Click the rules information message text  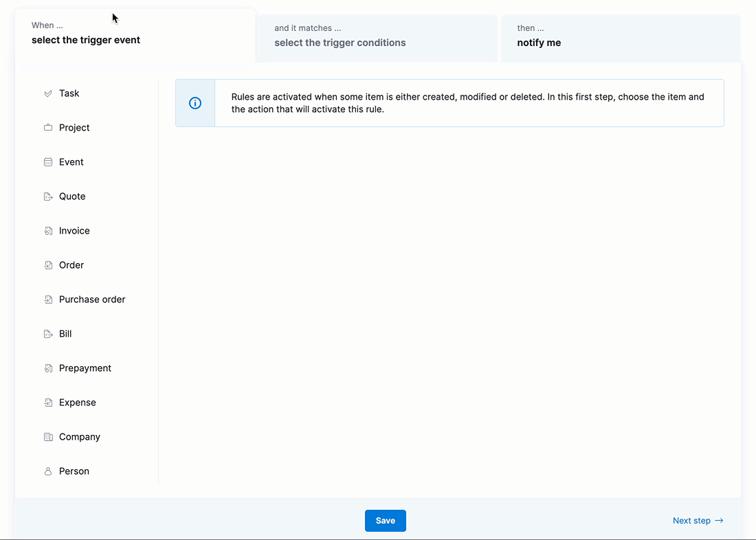pyautogui.click(x=467, y=103)
